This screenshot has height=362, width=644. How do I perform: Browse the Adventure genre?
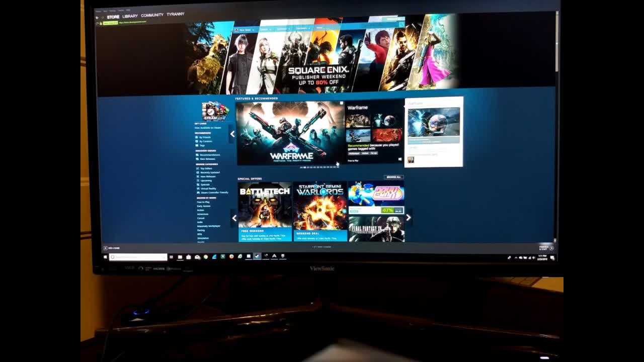[202, 214]
